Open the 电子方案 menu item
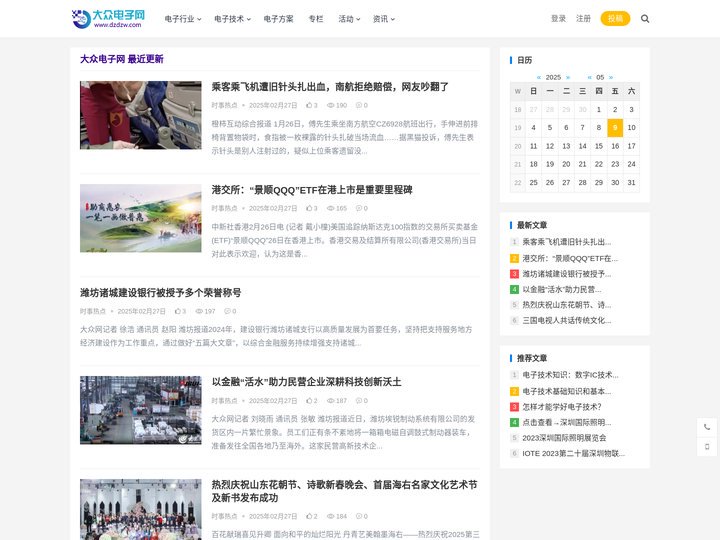720x540 pixels. pyautogui.click(x=278, y=19)
